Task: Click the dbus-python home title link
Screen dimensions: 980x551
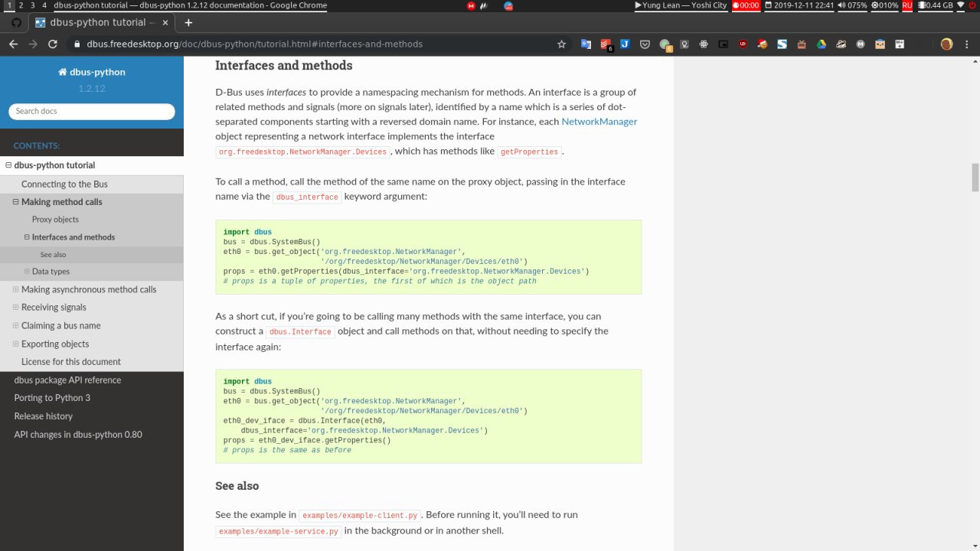Action: coord(91,72)
